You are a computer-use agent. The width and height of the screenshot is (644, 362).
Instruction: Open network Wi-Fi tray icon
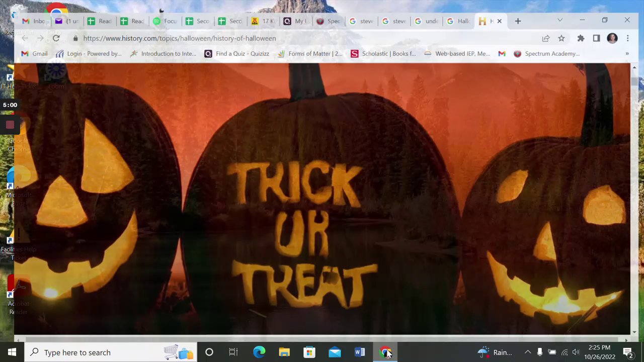pyautogui.click(x=564, y=352)
